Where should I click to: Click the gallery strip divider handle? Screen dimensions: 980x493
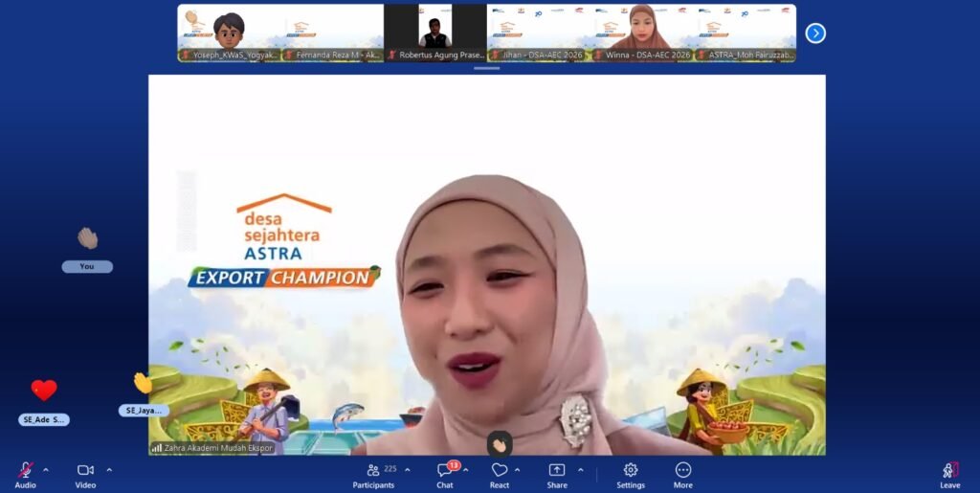487,68
